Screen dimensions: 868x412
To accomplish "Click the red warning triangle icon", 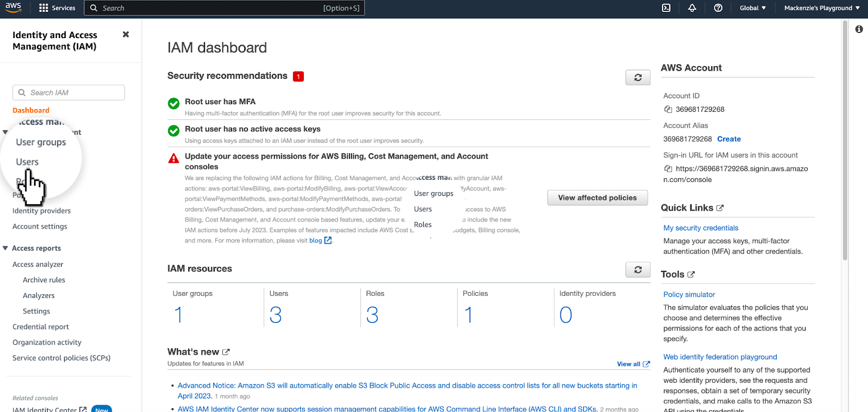I will [x=174, y=159].
